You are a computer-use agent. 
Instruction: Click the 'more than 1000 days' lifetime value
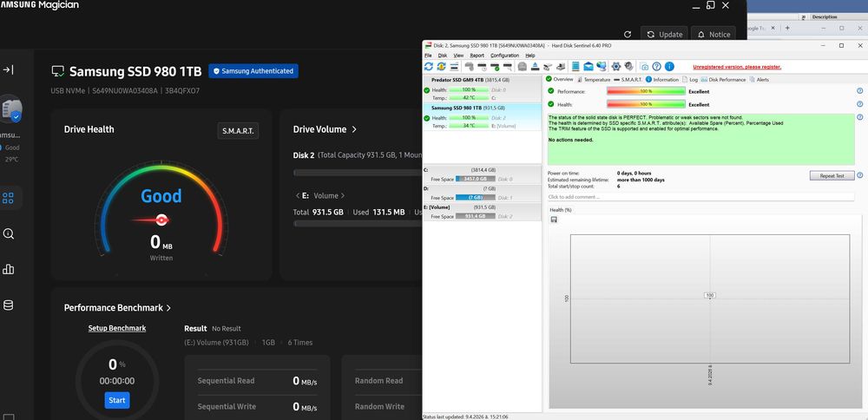pos(641,180)
